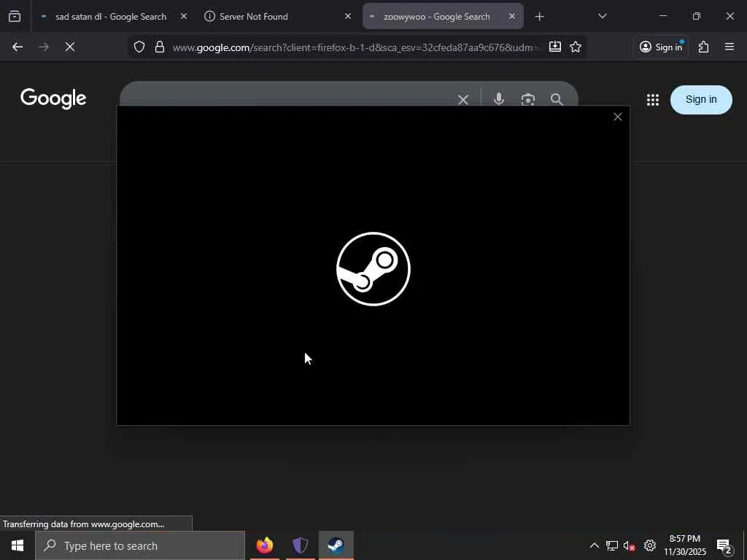Open the notification center icon

(724, 545)
